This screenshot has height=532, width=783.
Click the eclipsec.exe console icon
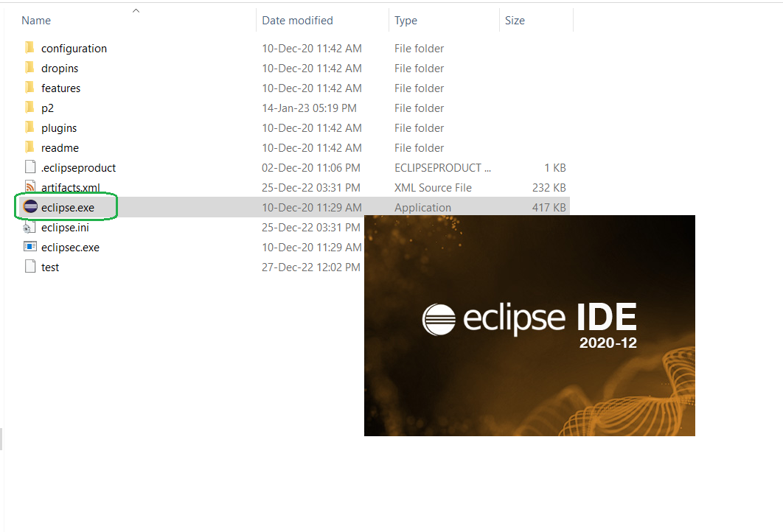[x=30, y=247]
